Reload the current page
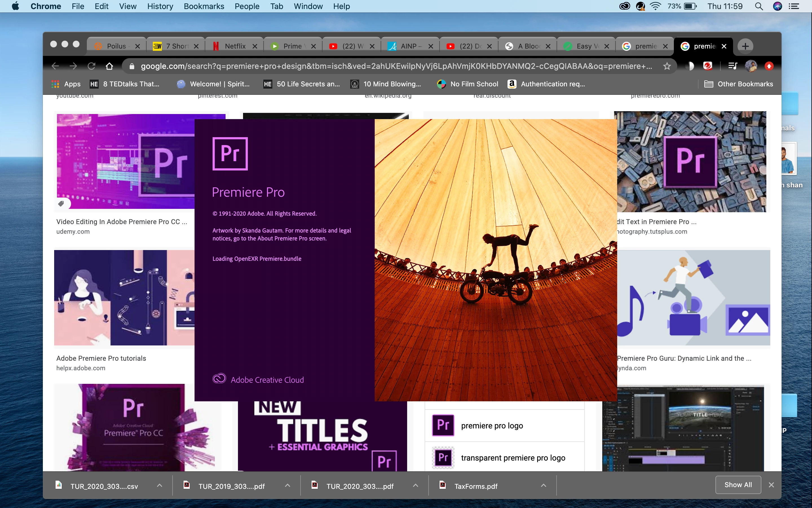812x508 pixels. (x=91, y=66)
